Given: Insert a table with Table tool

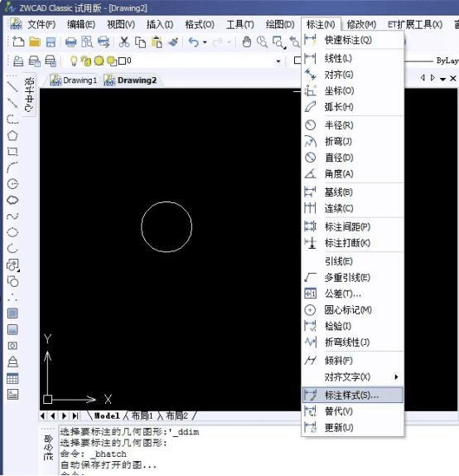Looking at the screenshot, I should coord(12,378).
